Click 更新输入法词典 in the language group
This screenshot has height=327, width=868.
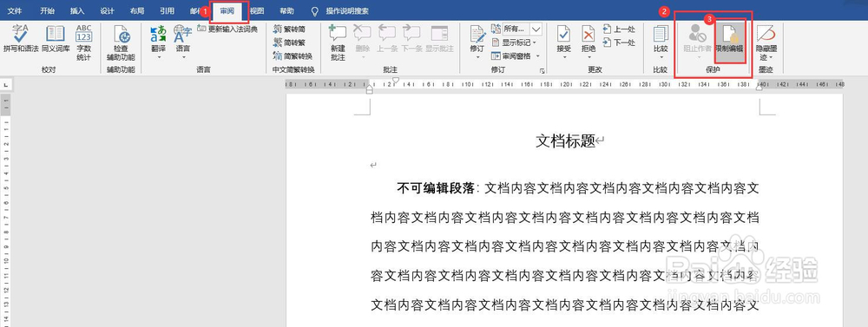[227, 29]
